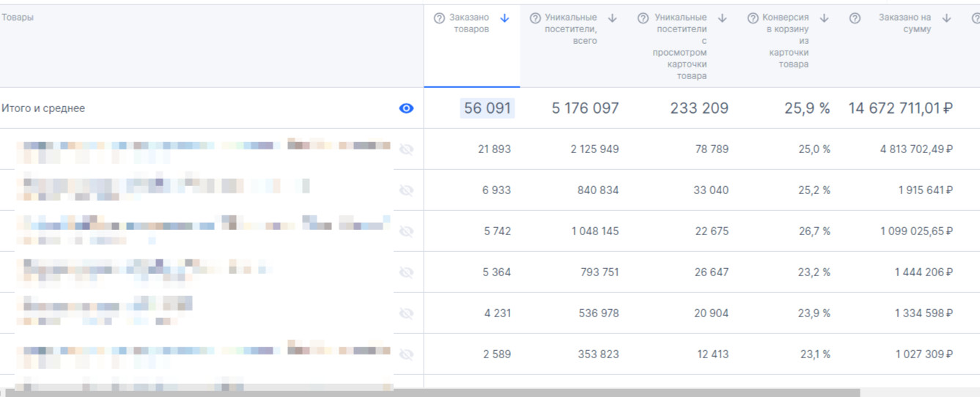Viewport: 980px width, 397px height.
Task: Click ordered items cell 2 589
Action: [x=497, y=355]
